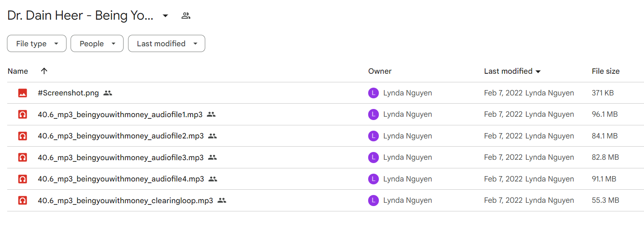Click the Name column header

[18, 71]
